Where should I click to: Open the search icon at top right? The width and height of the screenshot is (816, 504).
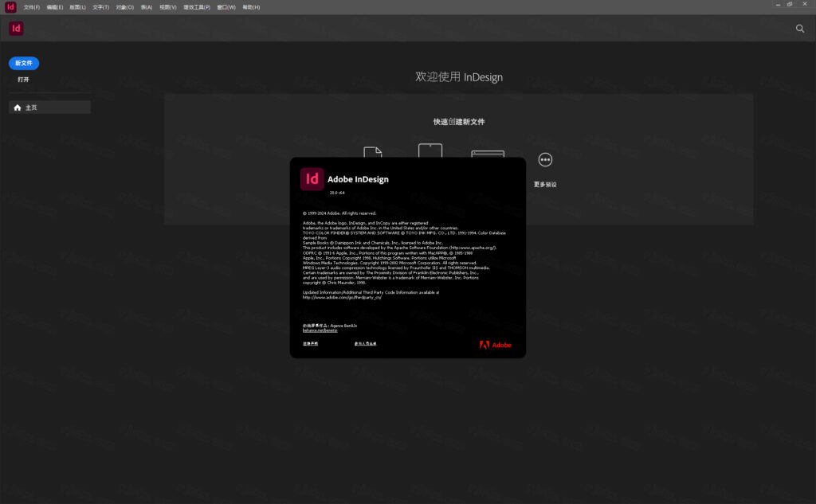(799, 27)
